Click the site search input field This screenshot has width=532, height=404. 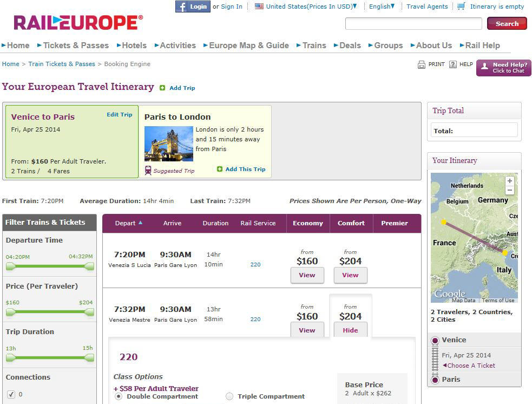tap(413, 24)
